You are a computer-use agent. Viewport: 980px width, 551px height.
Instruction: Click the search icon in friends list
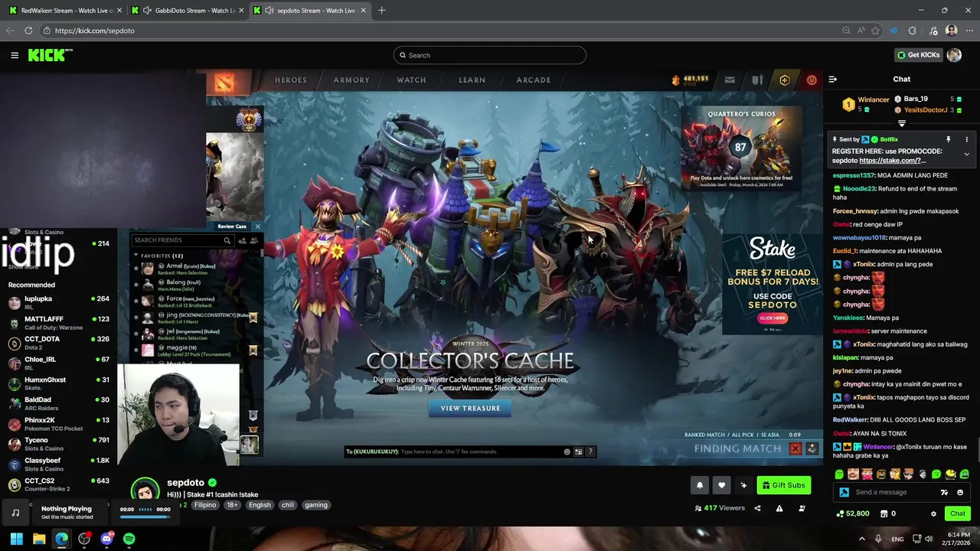[227, 240]
